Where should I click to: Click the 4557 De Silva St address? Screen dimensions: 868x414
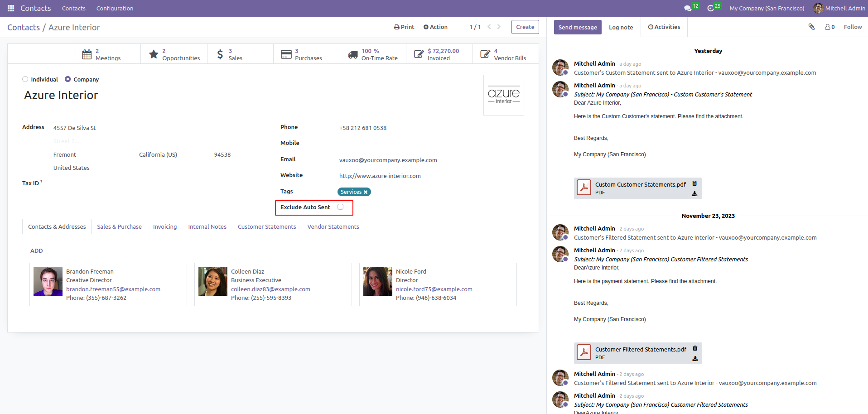[x=75, y=128]
